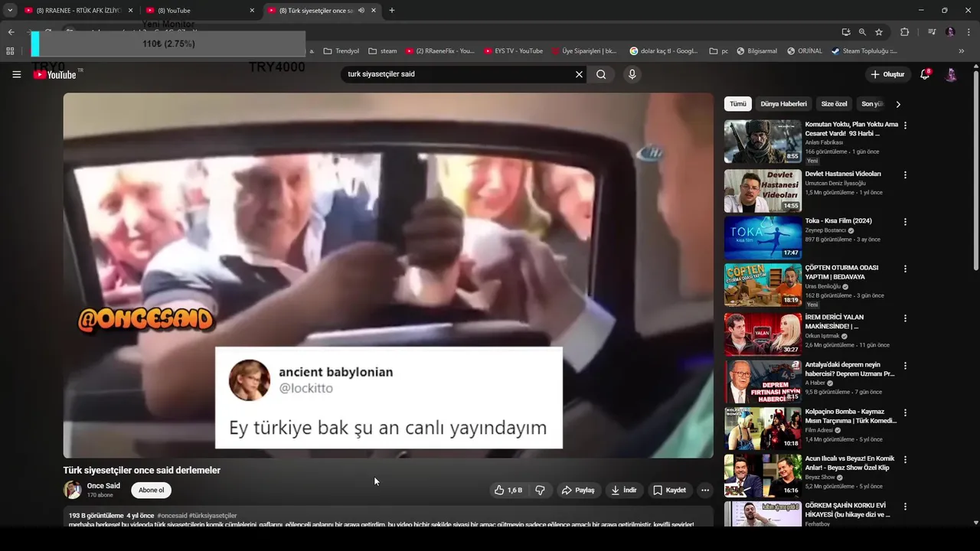Open browser zoom magnifier icon
The height and width of the screenshot is (551, 980).
pyautogui.click(x=862, y=32)
